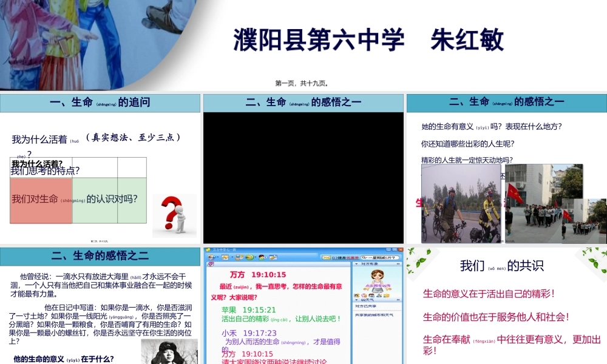Select the 共享我的城市和天气 option
607x364 pixels.
375,315
